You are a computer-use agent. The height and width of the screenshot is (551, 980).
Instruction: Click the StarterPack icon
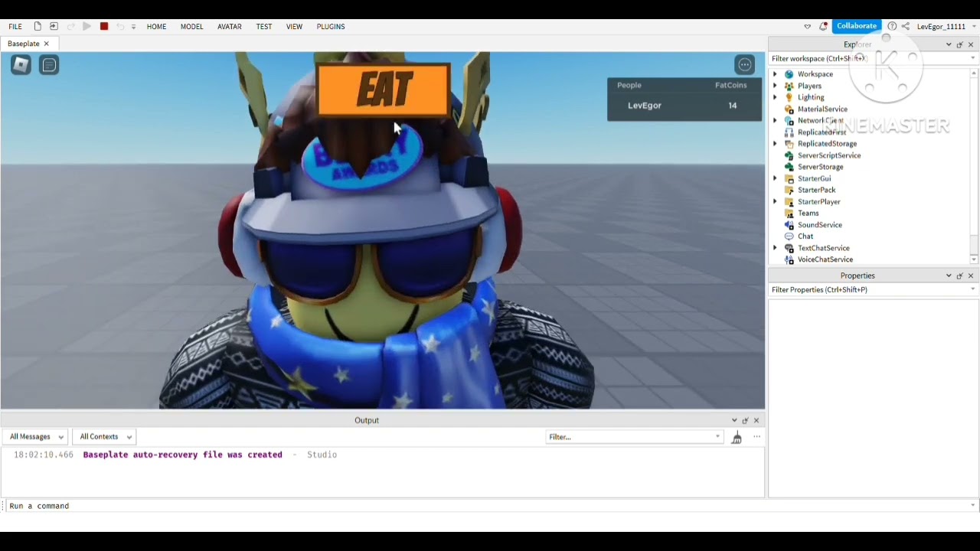(x=789, y=190)
